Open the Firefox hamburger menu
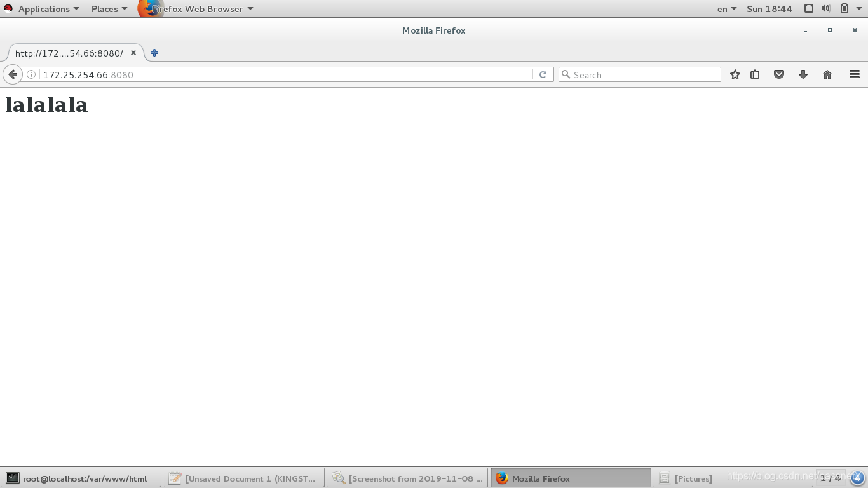The height and width of the screenshot is (488, 868). (x=855, y=74)
